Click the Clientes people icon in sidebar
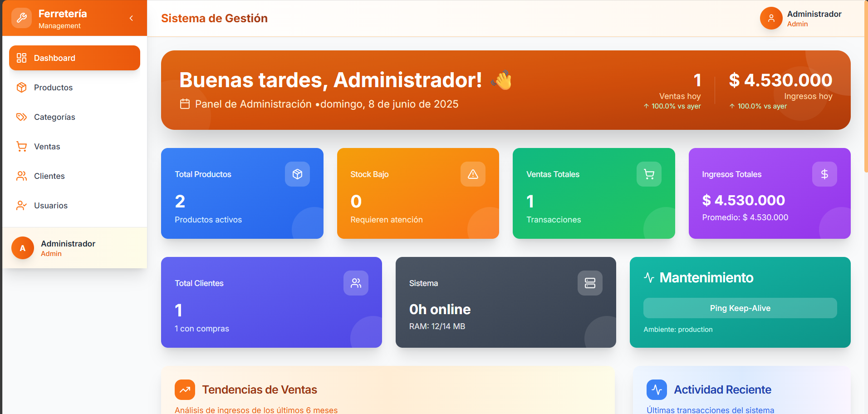Viewport: 868px width, 414px height. pyautogui.click(x=21, y=176)
